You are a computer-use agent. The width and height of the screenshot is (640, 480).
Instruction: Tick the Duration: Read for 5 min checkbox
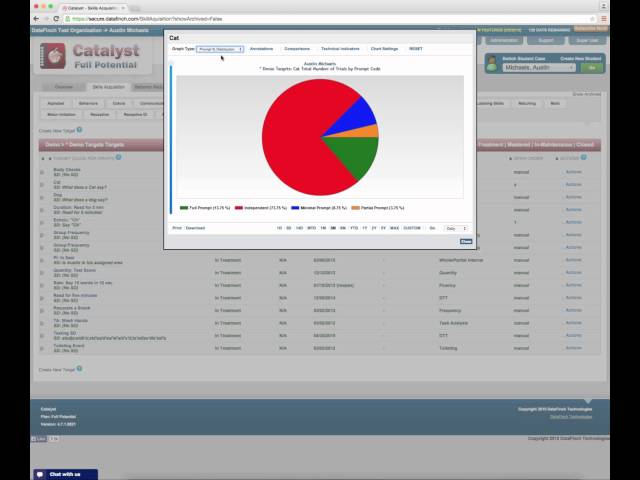pyautogui.click(x=42, y=210)
